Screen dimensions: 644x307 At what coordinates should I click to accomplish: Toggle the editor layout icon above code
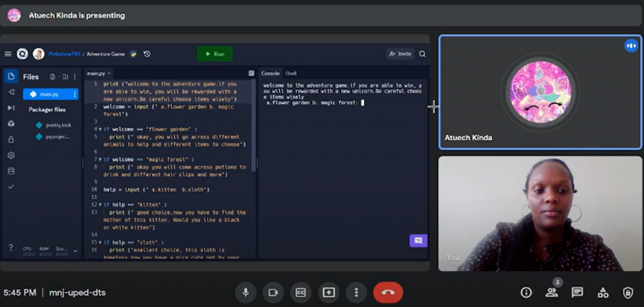(x=252, y=73)
